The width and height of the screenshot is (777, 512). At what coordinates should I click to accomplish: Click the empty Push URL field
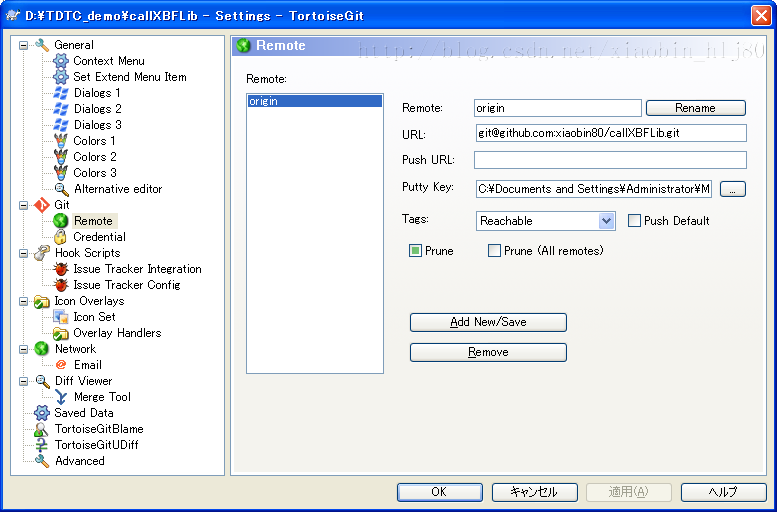click(610, 160)
